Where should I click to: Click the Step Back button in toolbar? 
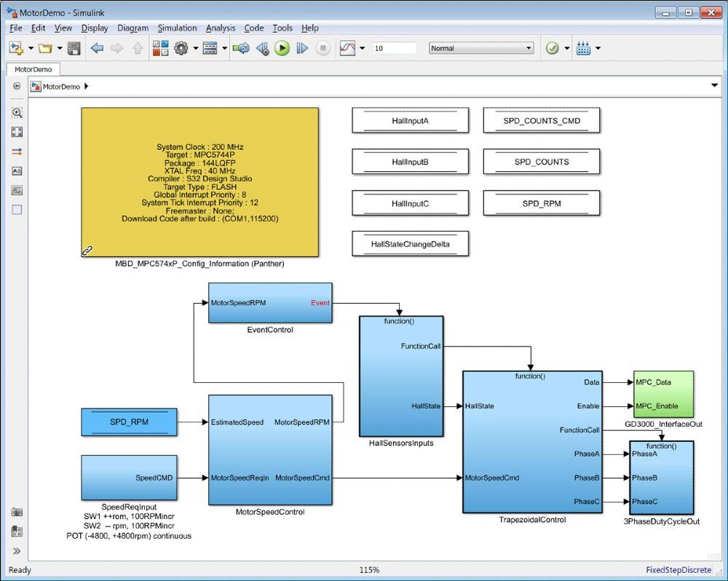(x=263, y=48)
